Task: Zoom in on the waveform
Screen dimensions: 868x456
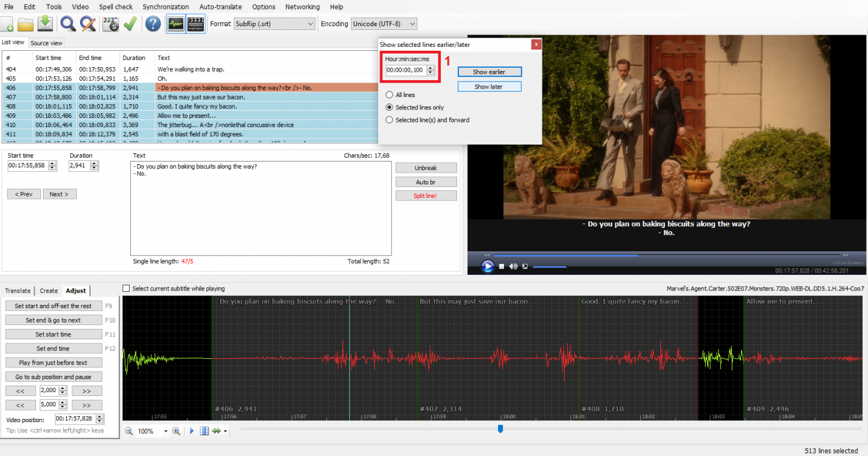Action: 176,431
